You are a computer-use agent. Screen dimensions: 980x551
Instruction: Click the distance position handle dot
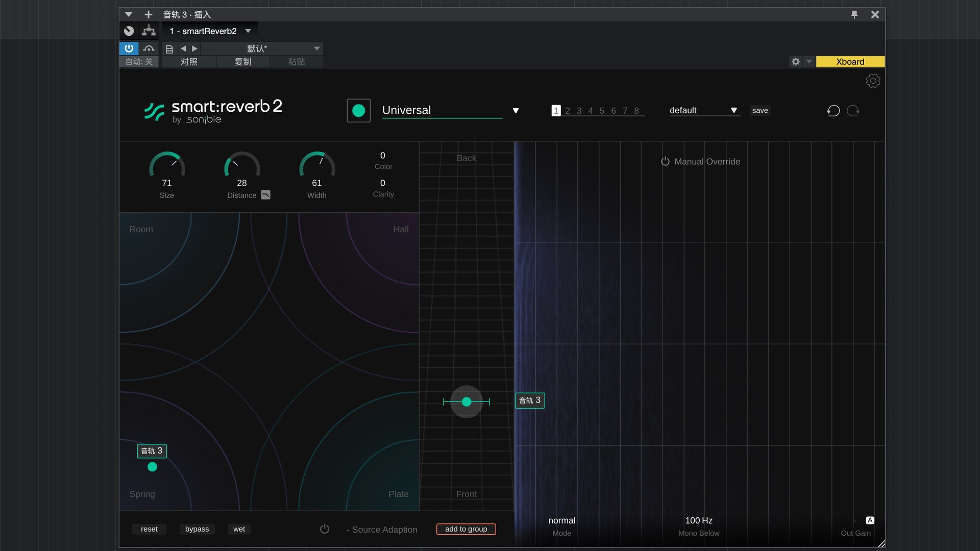[x=467, y=402]
